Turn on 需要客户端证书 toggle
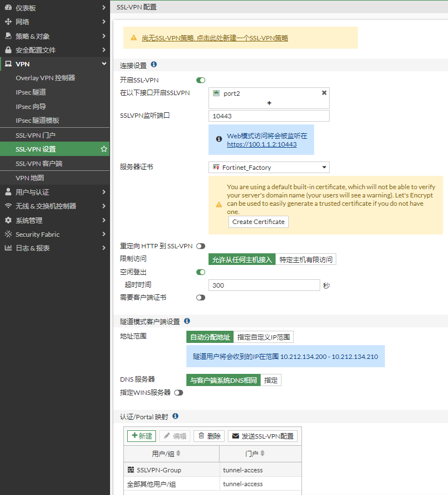The image size is (448, 495). 200,298
